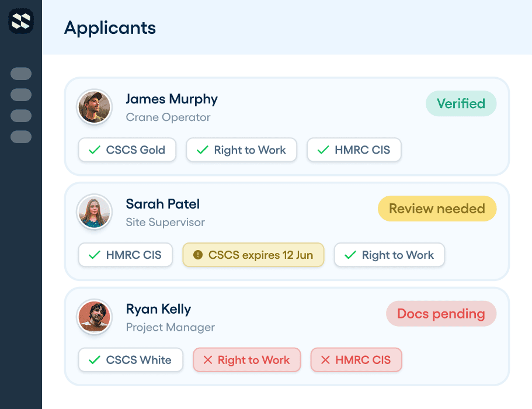Open James Murphy's profile photo
The image size is (532, 409).
pos(95,107)
